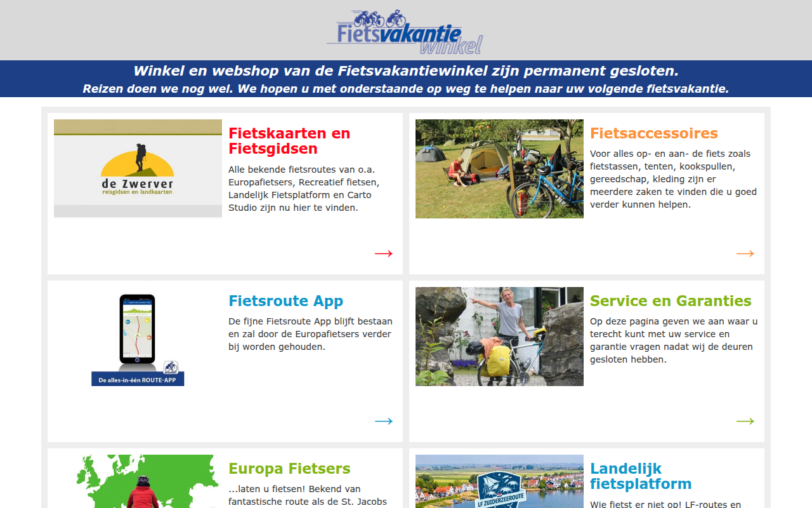Open the Service en Garanties heading link
812x508 pixels.
671,301
